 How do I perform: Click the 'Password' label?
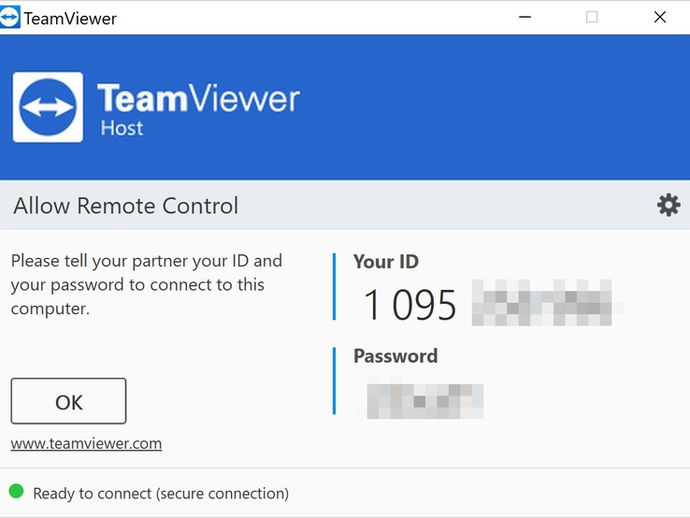[x=396, y=356]
